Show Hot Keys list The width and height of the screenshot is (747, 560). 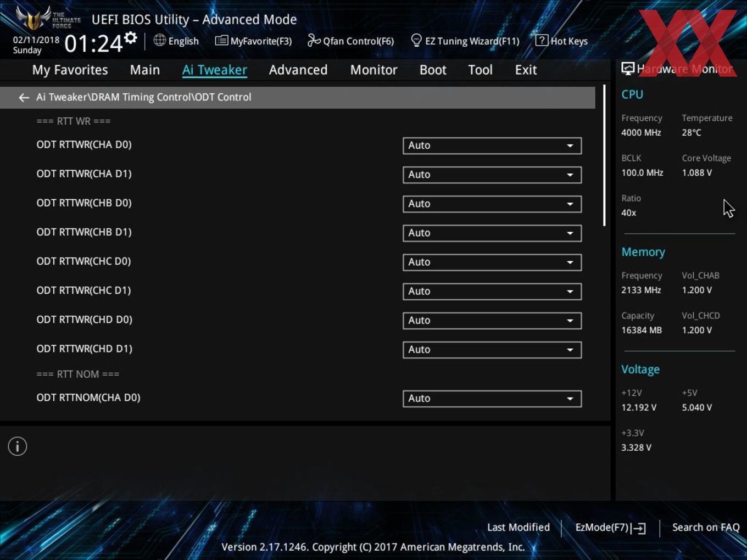pyautogui.click(x=561, y=41)
